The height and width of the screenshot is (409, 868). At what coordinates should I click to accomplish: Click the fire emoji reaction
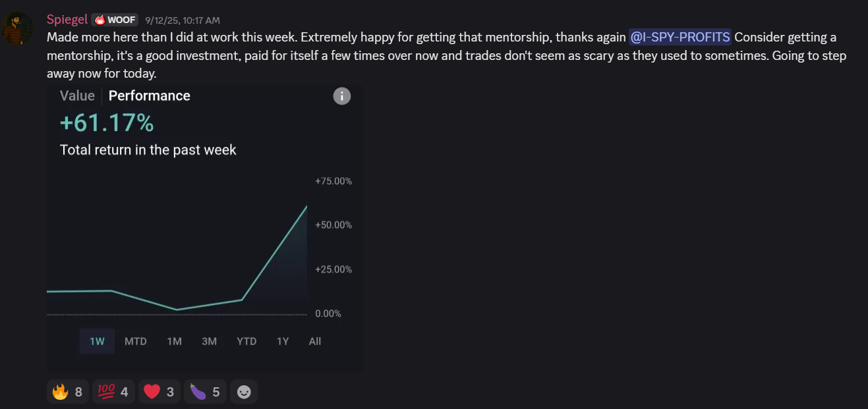(68, 392)
